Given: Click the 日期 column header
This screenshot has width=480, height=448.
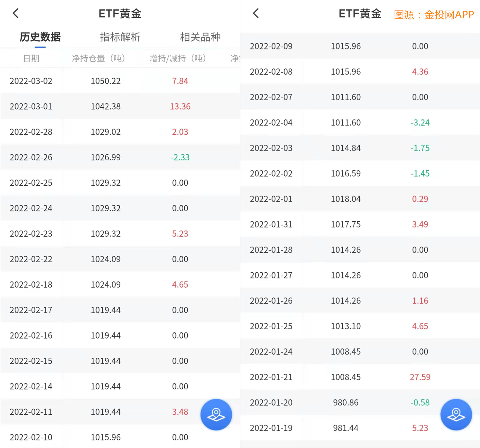Looking at the screenshot, I should (31, 58).
